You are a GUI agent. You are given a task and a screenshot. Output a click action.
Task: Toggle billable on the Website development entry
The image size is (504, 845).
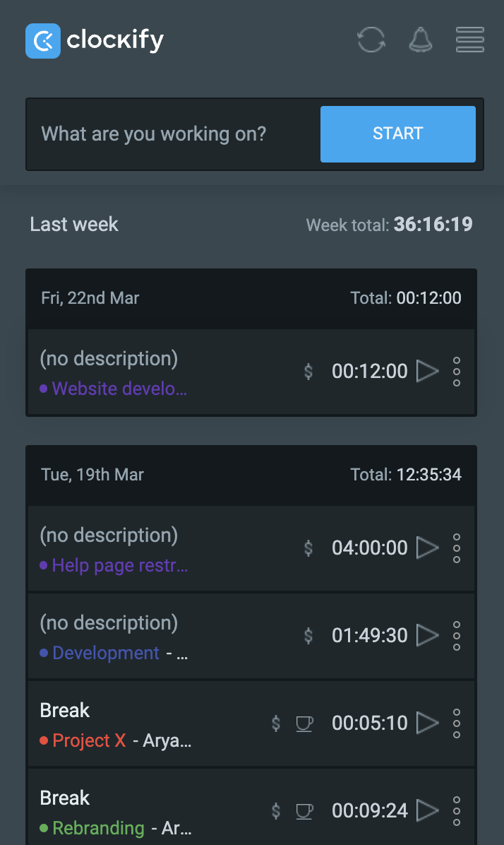click(308, 372)
